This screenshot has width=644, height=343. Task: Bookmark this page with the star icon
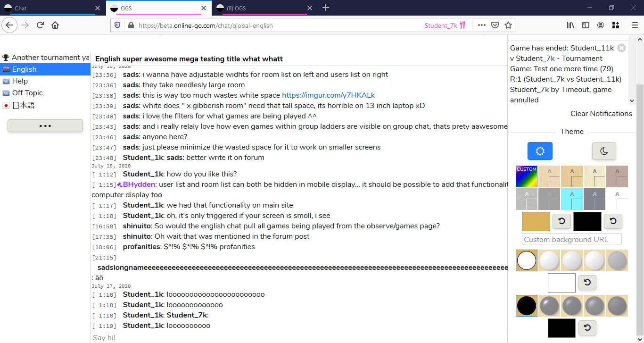click(508, 25)
